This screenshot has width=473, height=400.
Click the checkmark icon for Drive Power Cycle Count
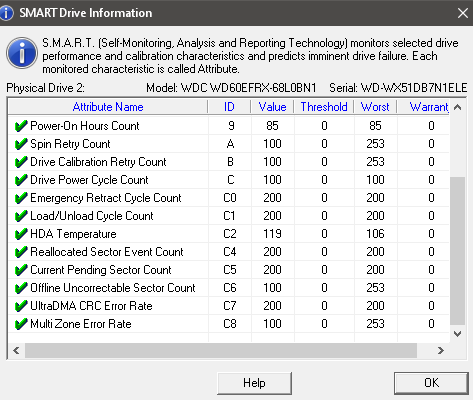(21, 180)
